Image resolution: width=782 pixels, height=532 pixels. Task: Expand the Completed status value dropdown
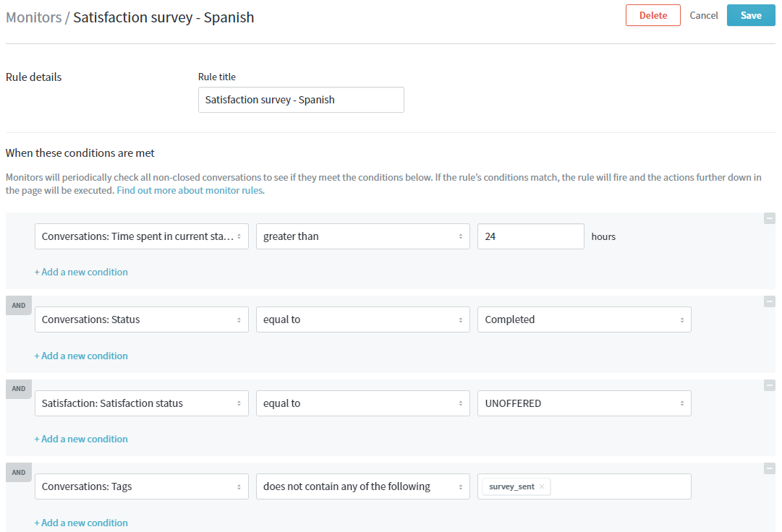(584, 319)
